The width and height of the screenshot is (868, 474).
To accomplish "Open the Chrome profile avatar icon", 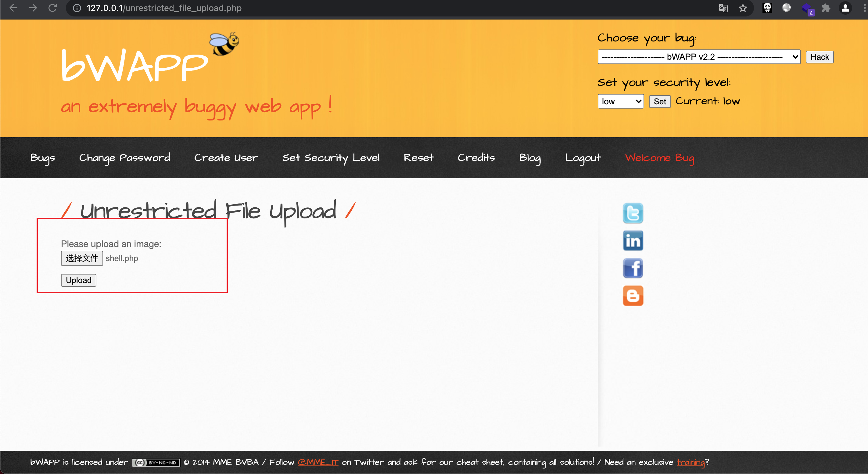I will (x=845, y=8).
